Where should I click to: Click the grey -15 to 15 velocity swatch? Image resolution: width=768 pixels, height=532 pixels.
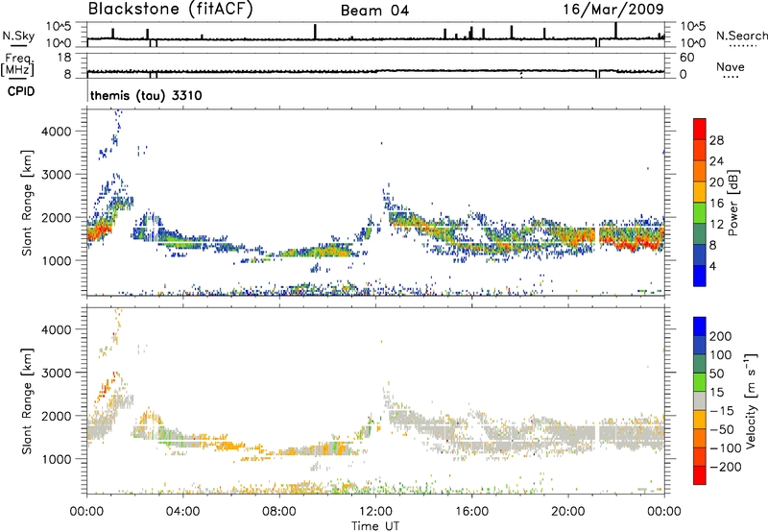point(700,400)
